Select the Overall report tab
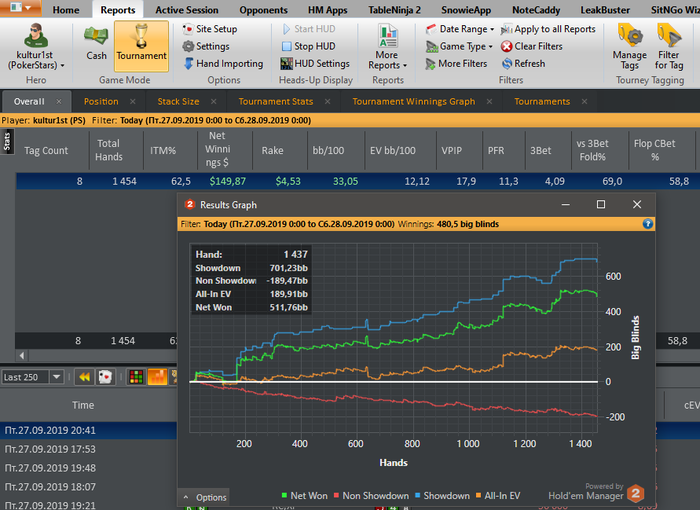 click(29, 102)
